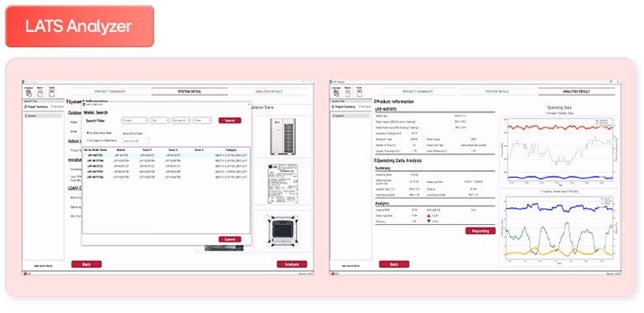
Task: Select Analysis Result tab in right window
Action: coord(577,91)
